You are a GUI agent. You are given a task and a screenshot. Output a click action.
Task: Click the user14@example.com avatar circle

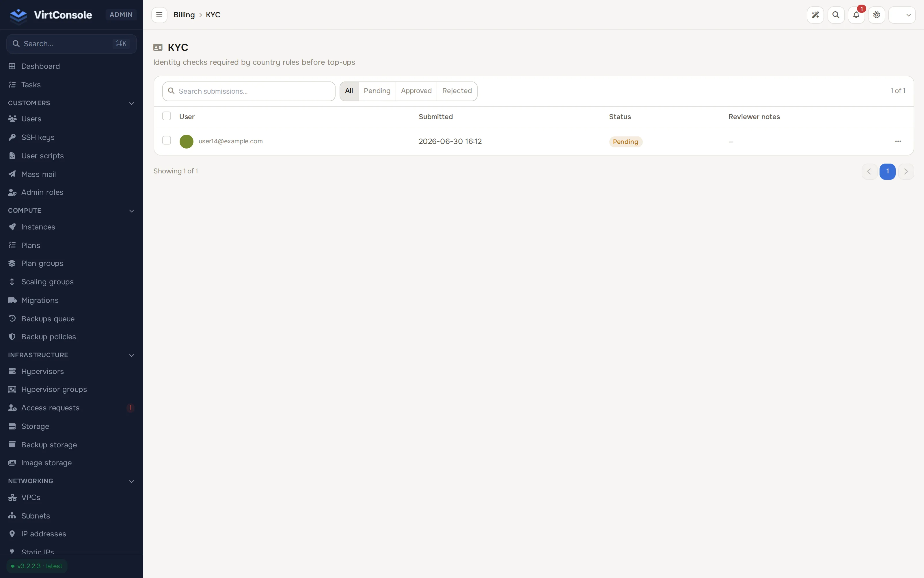[186, 141]
